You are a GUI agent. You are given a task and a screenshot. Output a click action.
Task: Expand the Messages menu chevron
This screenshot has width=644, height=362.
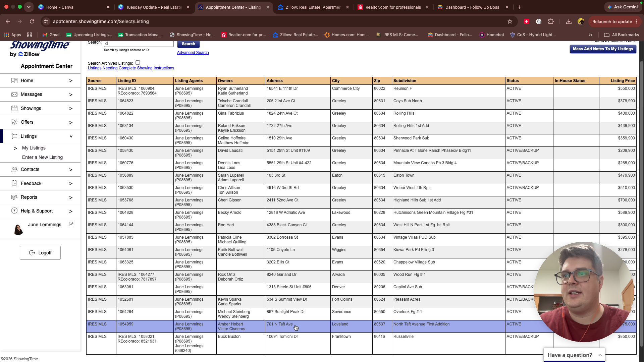coord(71,95)
